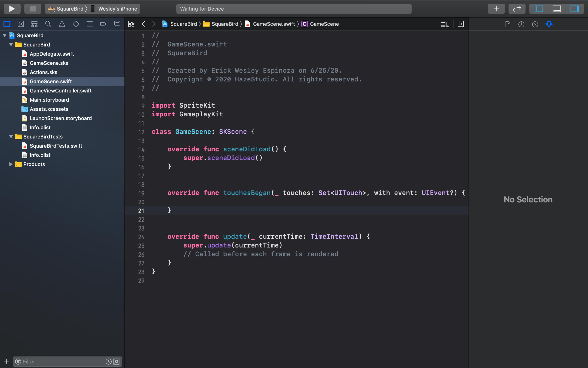Screen dimensions: 588x368
Task: Open the code review arrows button
Action: point(517,9)
